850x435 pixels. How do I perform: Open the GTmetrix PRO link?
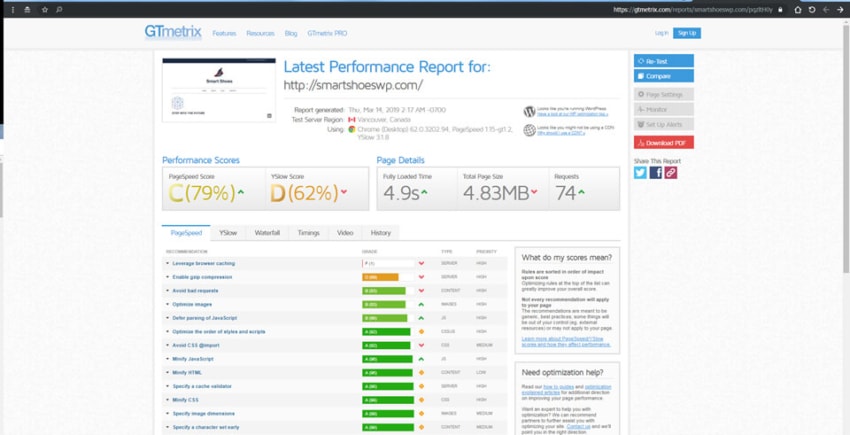[x=327, y=33]
